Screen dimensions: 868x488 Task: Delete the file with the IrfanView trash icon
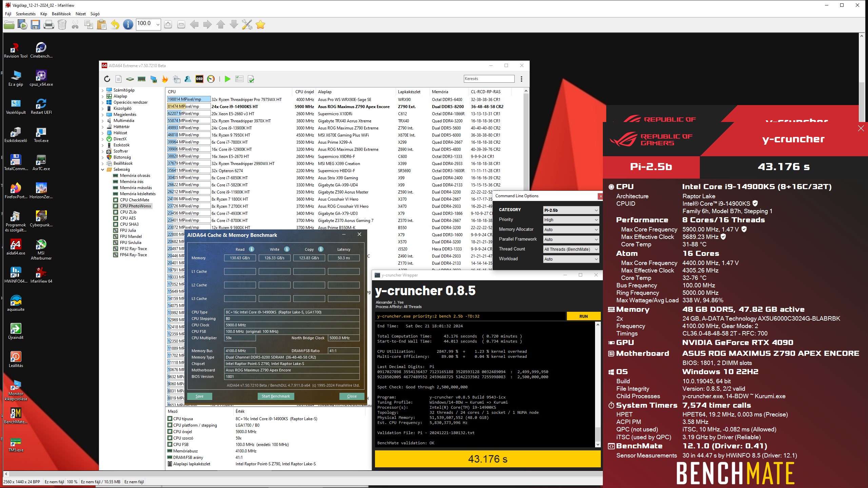(62, 24)
